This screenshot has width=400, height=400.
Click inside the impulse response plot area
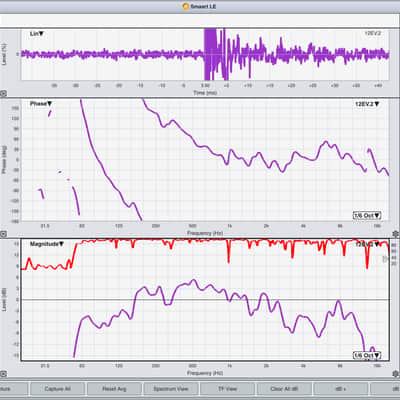(x=205, y=54)
